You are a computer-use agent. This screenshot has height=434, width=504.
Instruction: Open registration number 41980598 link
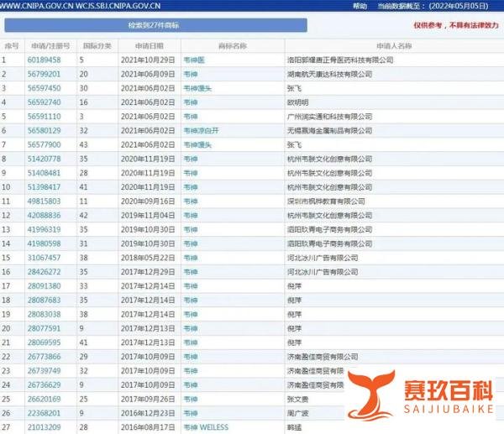point(44,243)
